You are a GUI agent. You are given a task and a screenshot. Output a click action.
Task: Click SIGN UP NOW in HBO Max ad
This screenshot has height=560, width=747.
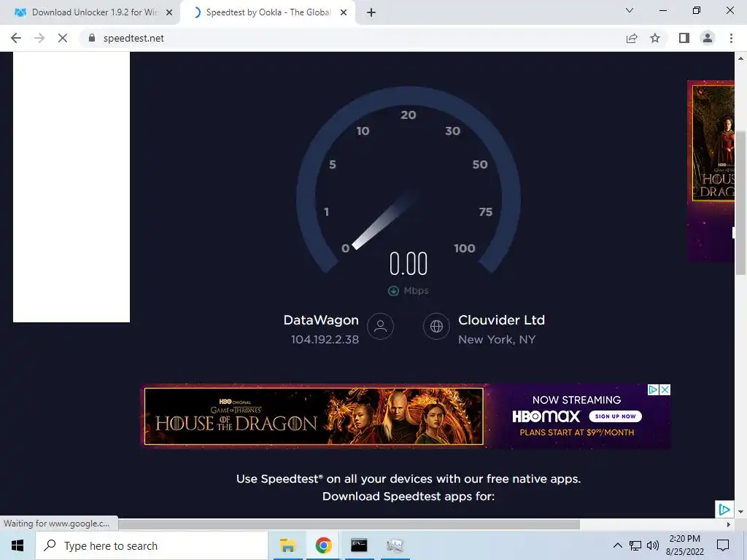[x=615, y=416]
